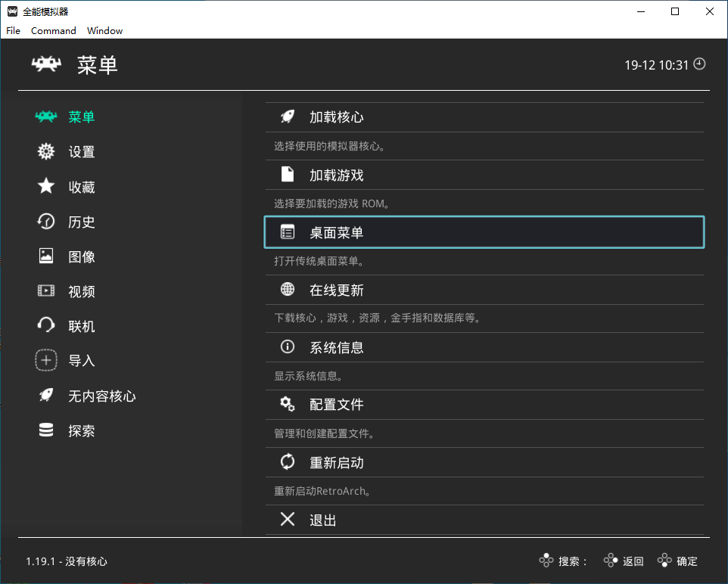Open the Command menu
Viewport: 728px width, 584px height.
(53, 30)
